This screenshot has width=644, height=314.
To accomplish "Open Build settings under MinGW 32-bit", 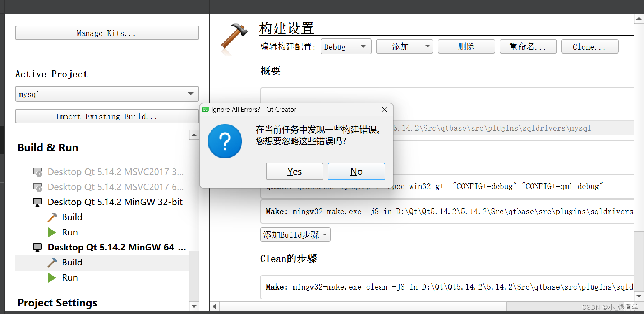I will pyautogui.click(x=72, y=217).
